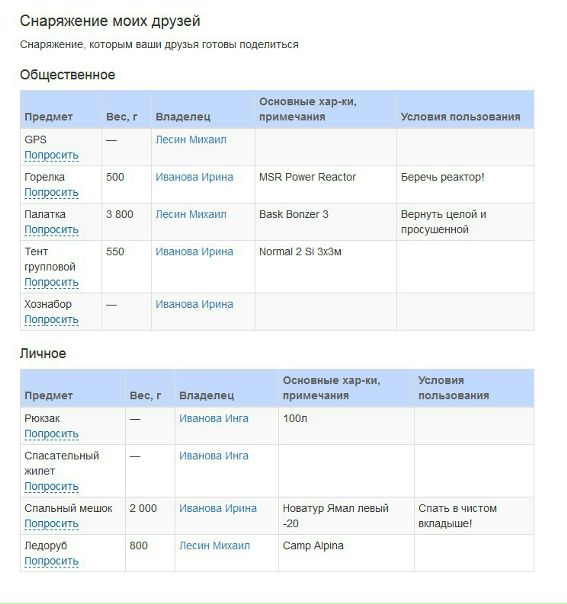Select weight value "2 000" for Спальный мешок
The width and height of the screenshot is (567, 604).
point(143,508)
